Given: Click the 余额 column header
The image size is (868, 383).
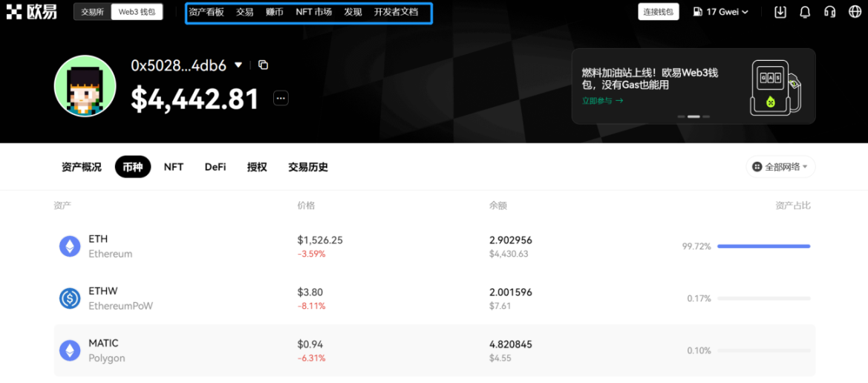Looking at the screenshot, I should tap(498, 206).
